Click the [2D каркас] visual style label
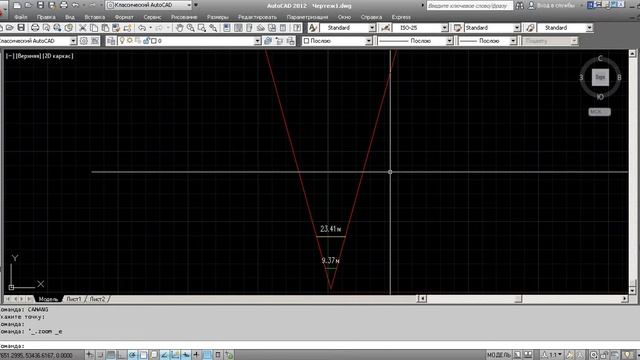The image size is (640, 360). (58, 56)
